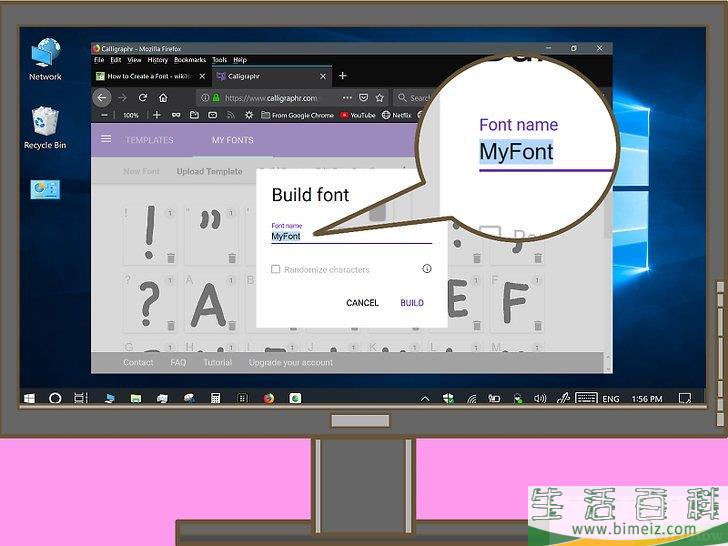This screenshot has width=728, height=546.
Task: Switch to the TEMPLATES tab
Action: pos(150,140)
